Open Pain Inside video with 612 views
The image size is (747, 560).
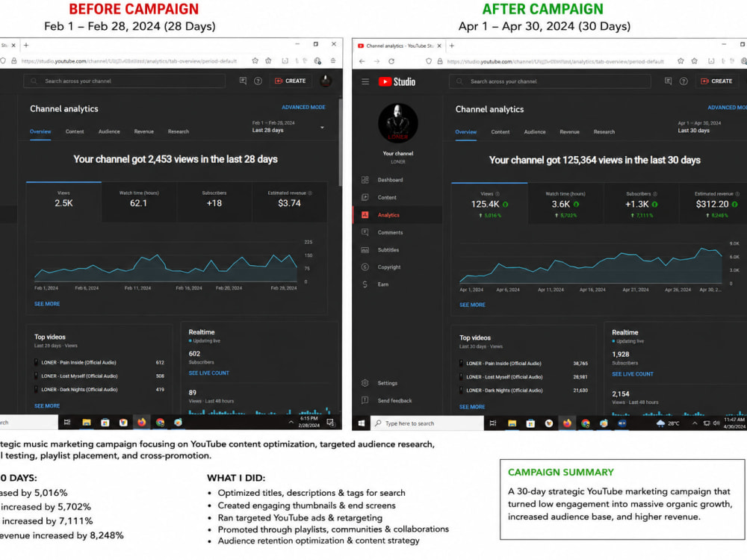[99, 363]
